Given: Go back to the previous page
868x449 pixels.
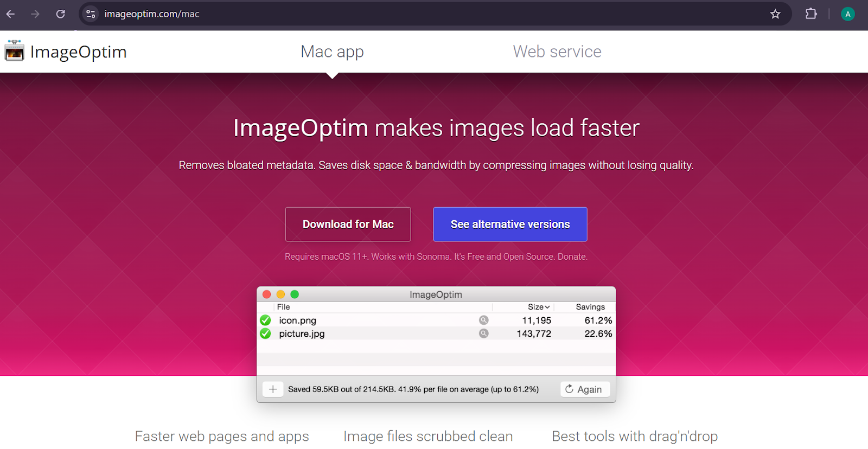Looking at the screenshot, I should tap(11, 14).
